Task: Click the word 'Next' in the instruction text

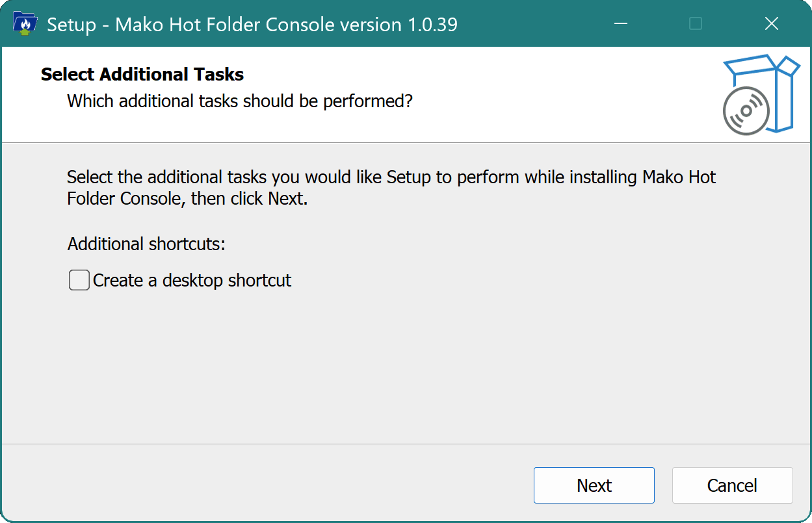Action: pyautogui.click(x=285, y=199)
